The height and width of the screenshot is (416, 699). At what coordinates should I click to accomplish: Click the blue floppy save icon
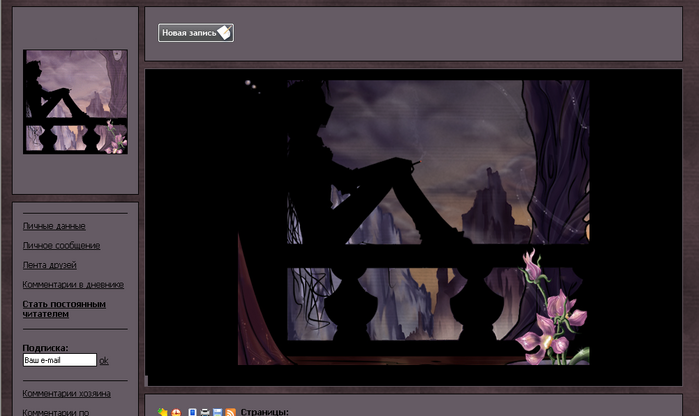[x=218, y=412]
